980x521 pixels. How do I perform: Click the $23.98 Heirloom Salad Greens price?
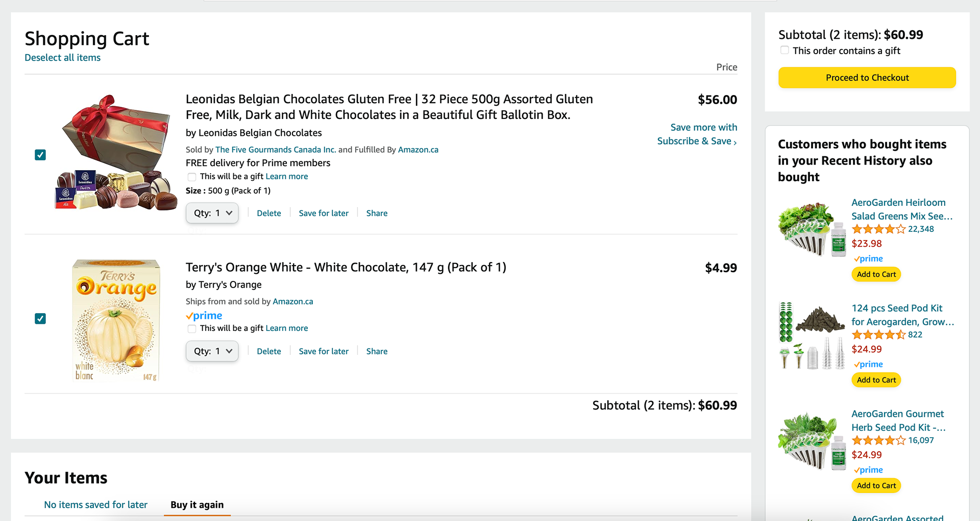867,244
